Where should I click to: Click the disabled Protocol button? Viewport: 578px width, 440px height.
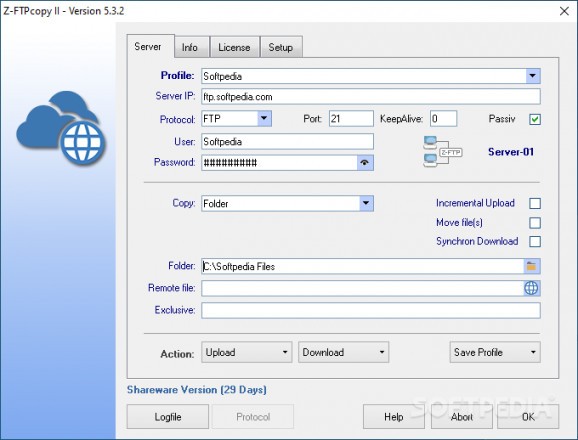coord(253,417)
